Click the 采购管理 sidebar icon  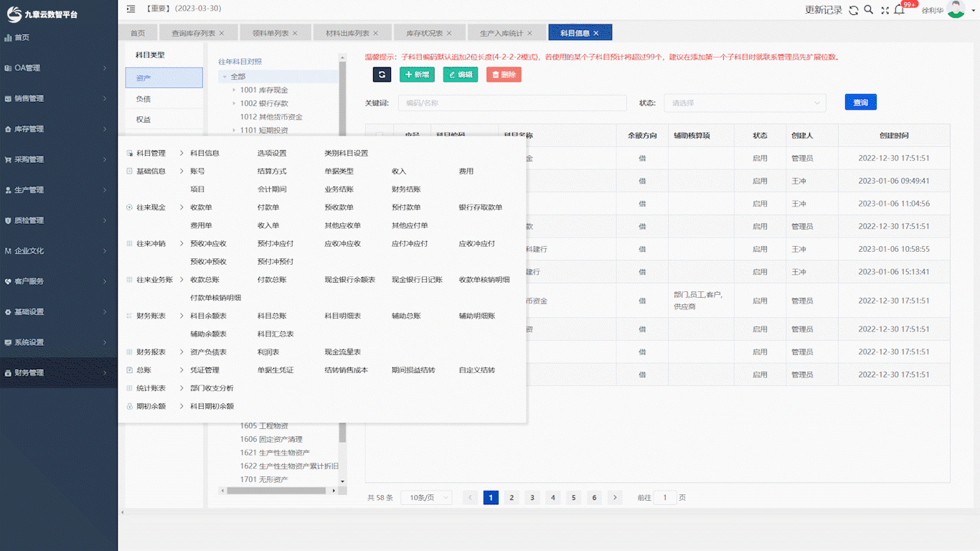pyautogui.click(x=8, y=159)
